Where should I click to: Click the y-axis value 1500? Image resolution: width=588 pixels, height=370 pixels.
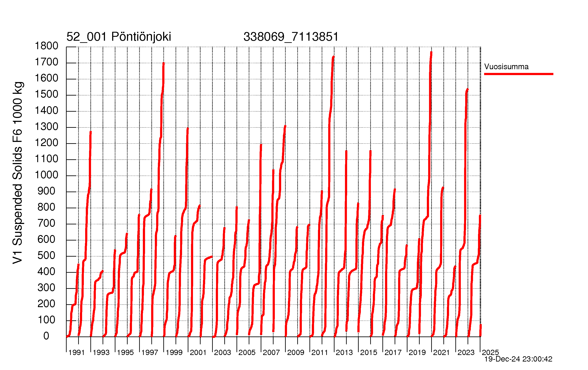point(46,94)
